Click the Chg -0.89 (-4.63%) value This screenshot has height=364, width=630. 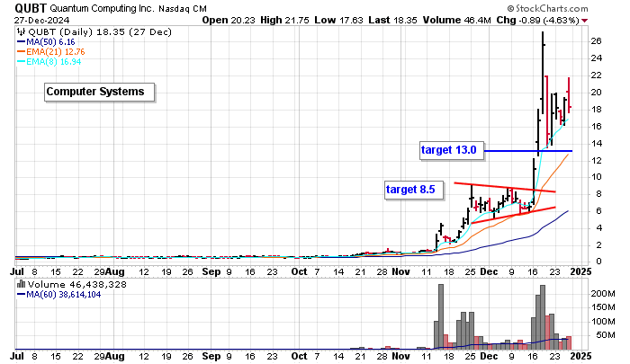[x=537, y=20]
